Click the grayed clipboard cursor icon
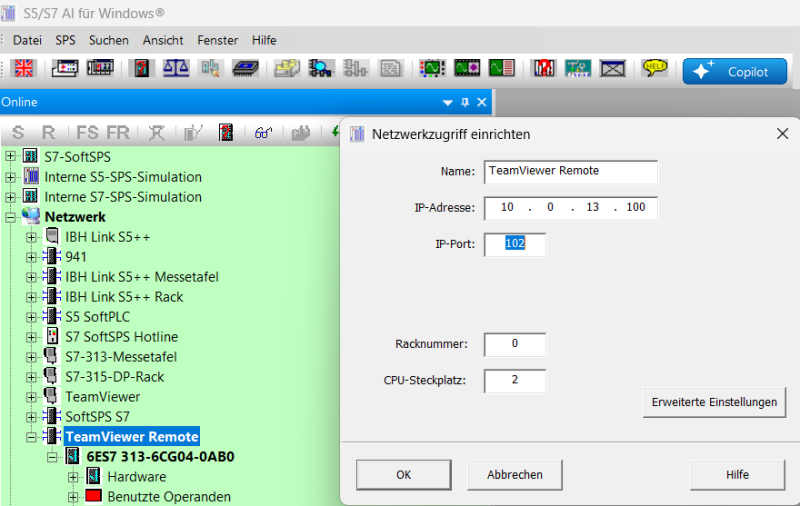 [x=210, y=68]
